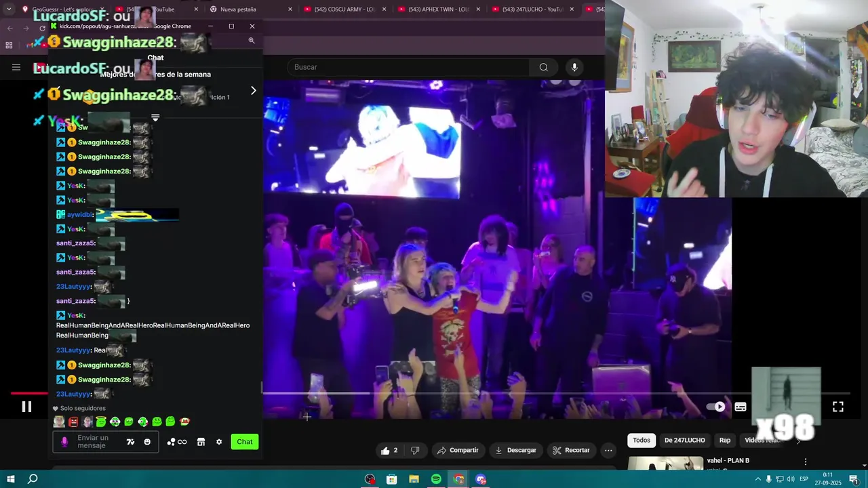Image resolution: width=868 pixels, height=488 pixels.
Task: Open Discord from the taskbar
Action: (x=481, y=479)
